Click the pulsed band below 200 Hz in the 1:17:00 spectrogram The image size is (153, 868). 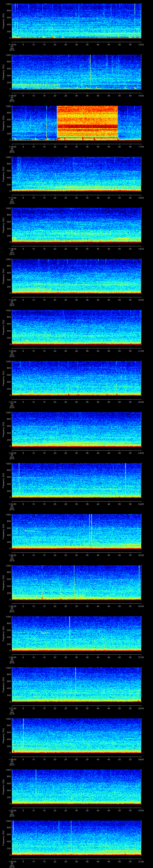tap(98, 187)
